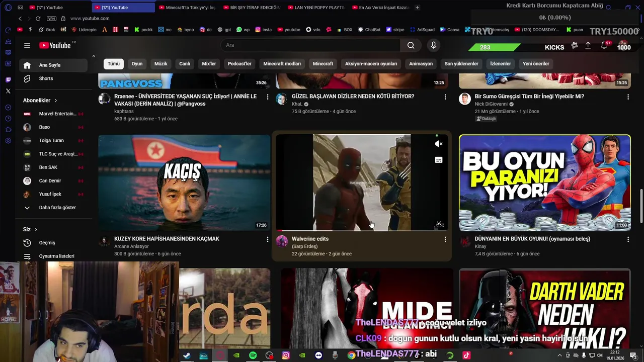Open the Shorts section in sidebar
Viewport: 644px width, 362px height.
point(53,78)
